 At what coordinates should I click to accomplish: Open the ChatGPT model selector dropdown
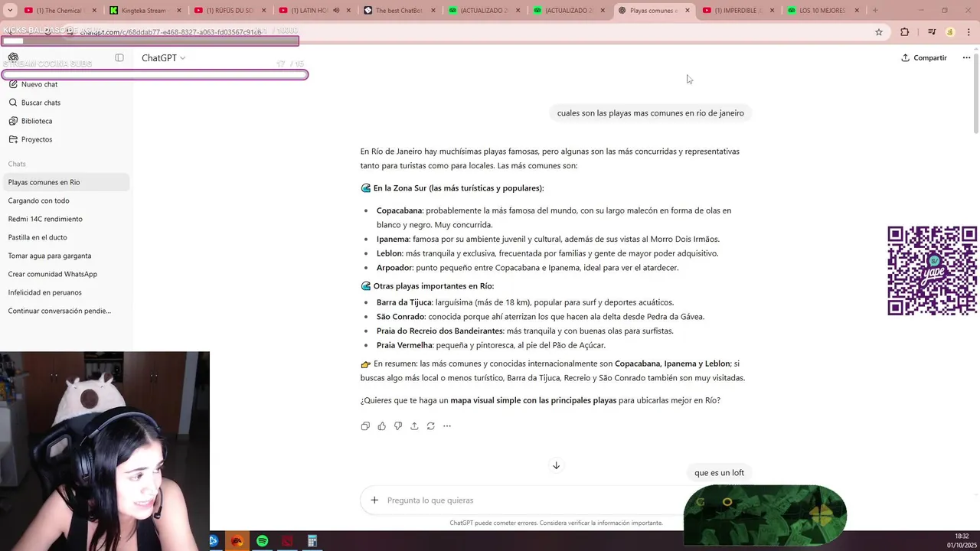(x=163, y=58)
